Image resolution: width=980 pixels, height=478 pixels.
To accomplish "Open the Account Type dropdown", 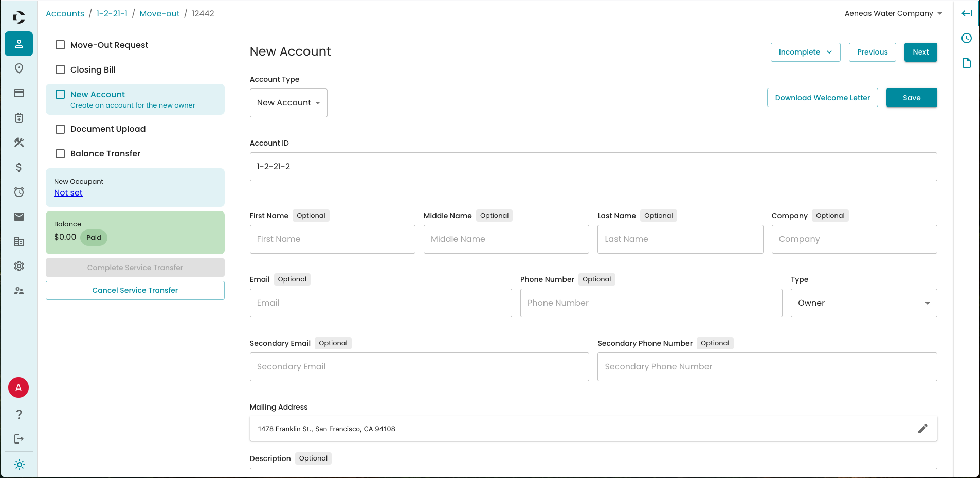I will (x=288, y=103).
